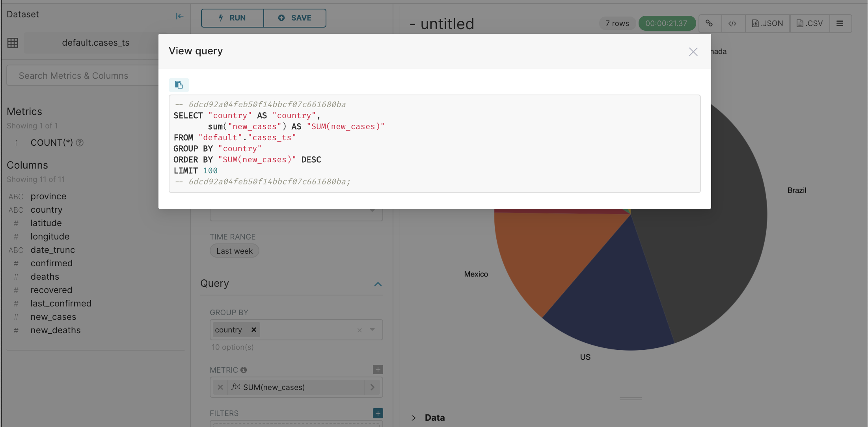Viewport: 868px width, 427px height.
Task: Copy the query to clipboard
Action: pos(179,85)
